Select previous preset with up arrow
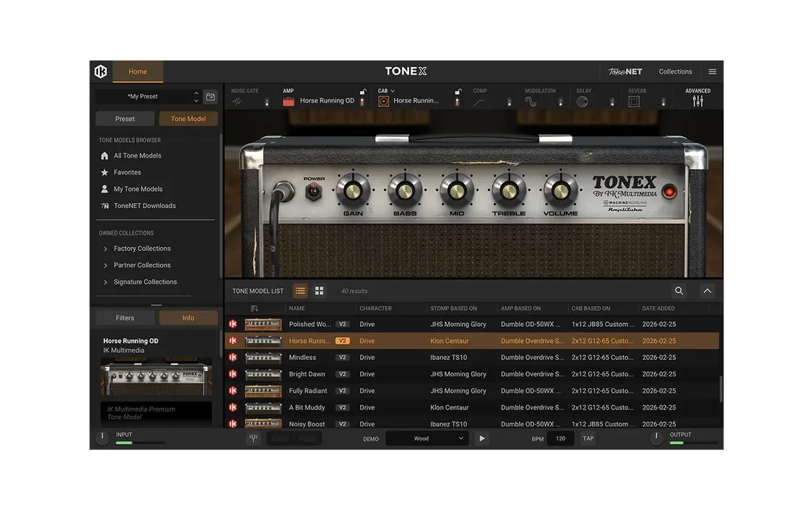This screenshot has width=812, height=509. (196, 93)
